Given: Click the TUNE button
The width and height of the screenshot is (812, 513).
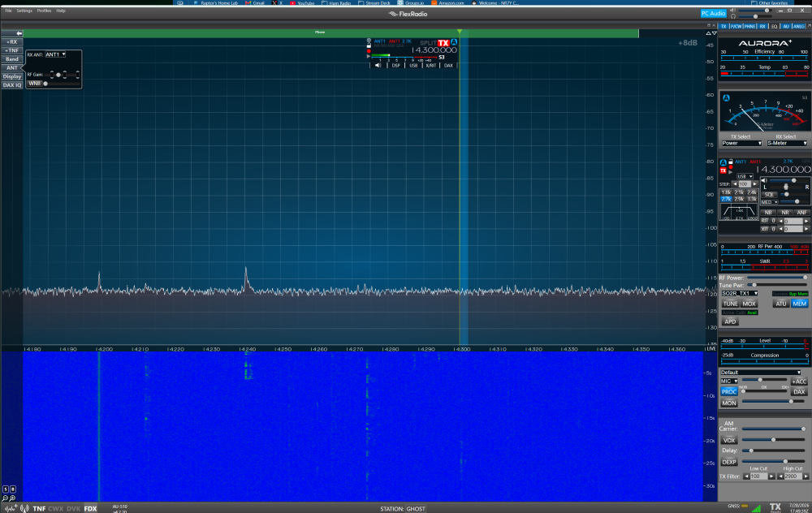Looking at the screenshot, I should [x=730, y=304].
